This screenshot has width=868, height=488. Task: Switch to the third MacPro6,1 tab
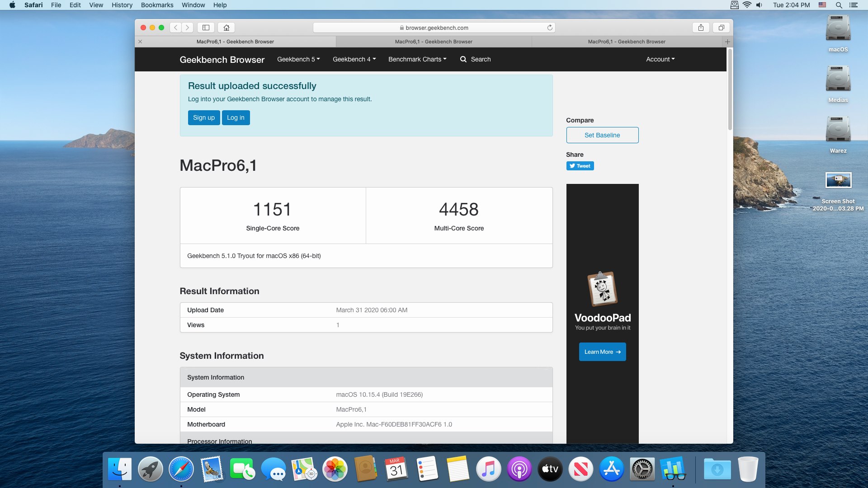[x=627, y=42]
